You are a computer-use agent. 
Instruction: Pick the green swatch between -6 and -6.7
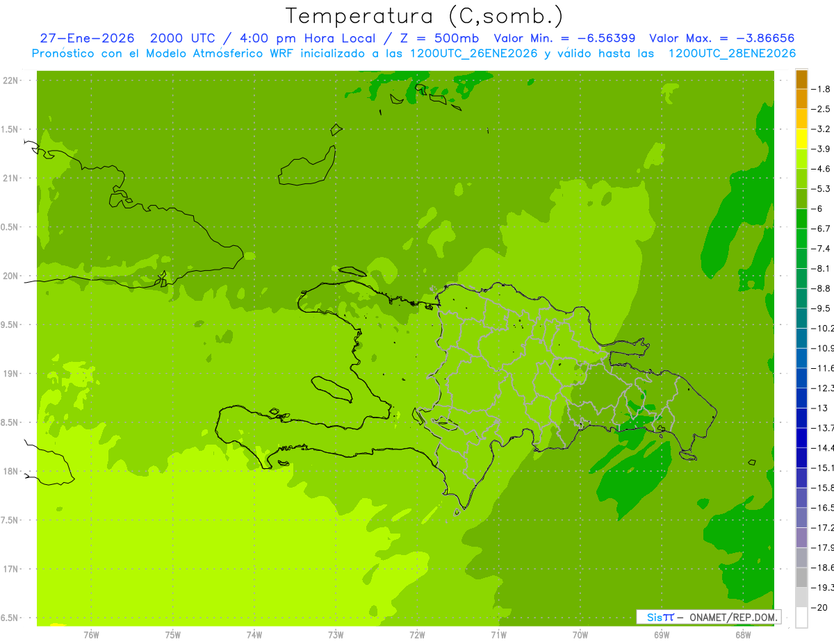pos(801,219)
